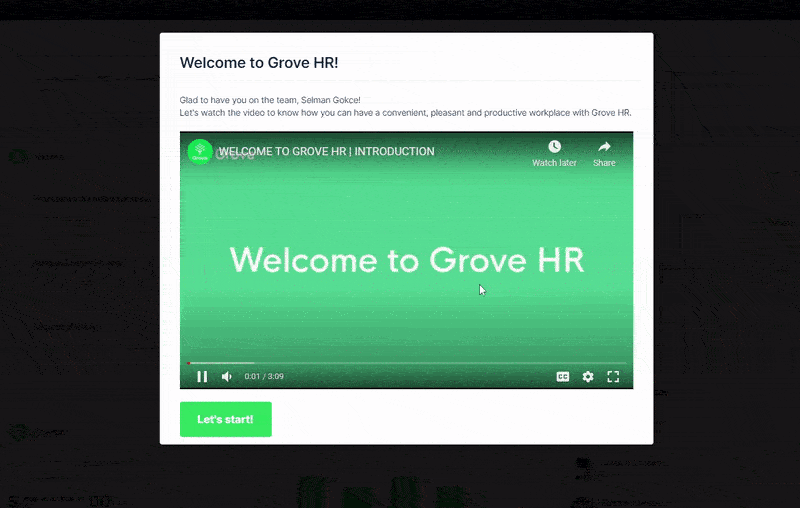Enter fullscreen video mode
The image size is (800, 508).
point(613,376)
